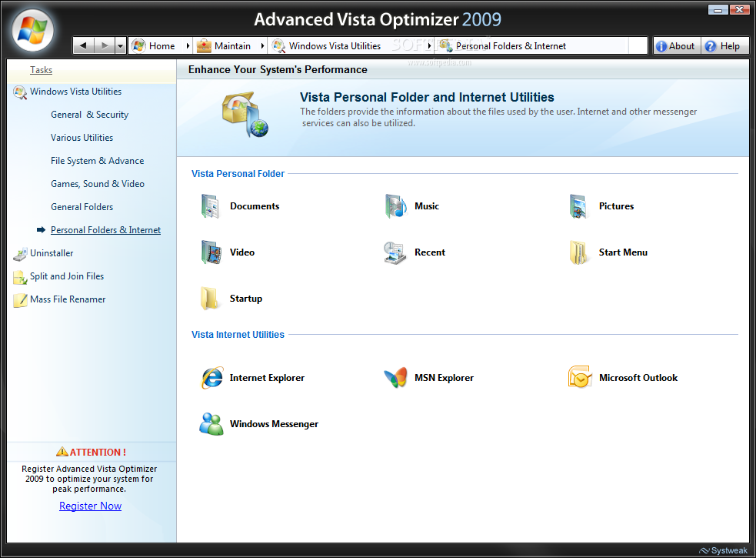Open the Help button label
Viewport: 756px width, 558px height.
(x=730, y=46)
